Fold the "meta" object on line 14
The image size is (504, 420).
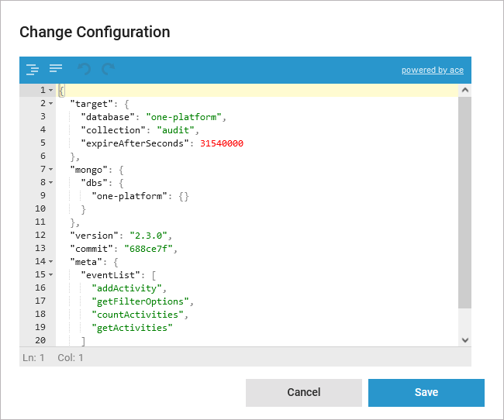pos(50,261)
